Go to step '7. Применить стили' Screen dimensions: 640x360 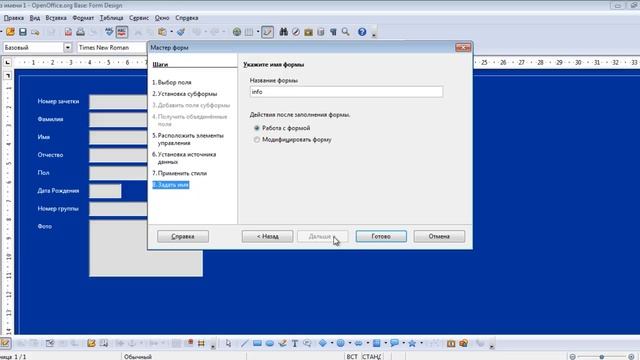[x=180, y=173]
